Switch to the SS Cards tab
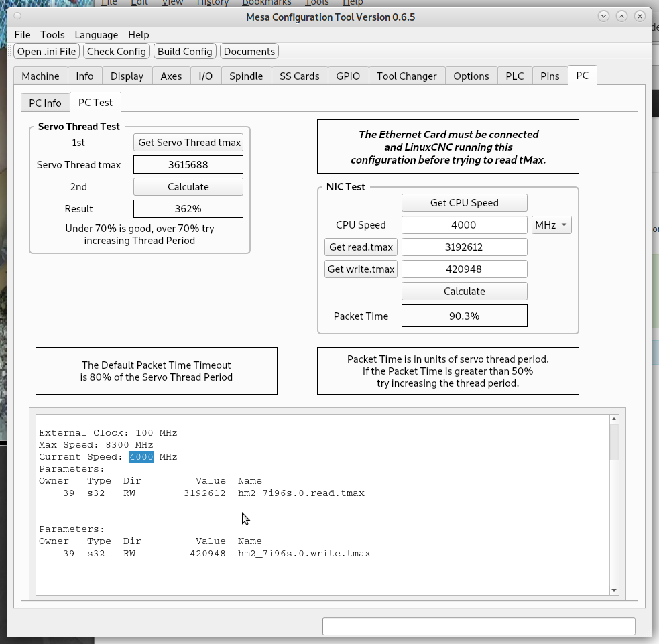The image size is (659, 644). click(299, 76)
